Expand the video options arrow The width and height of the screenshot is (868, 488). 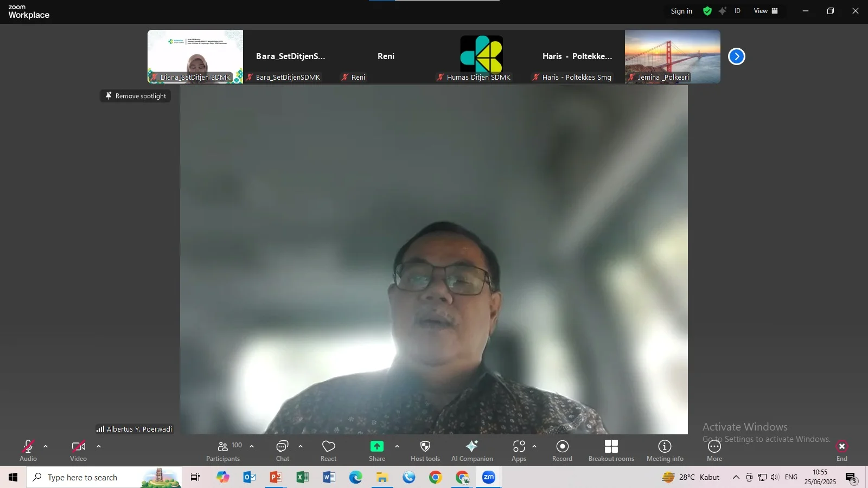[x=99, y=447]
